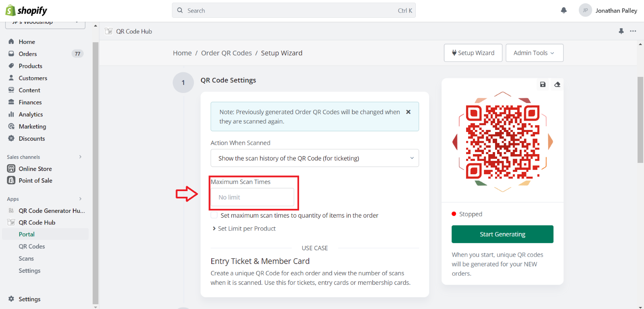Enable set maximum scan times to order quantity
Screen dimensions: 644x309
214,215
